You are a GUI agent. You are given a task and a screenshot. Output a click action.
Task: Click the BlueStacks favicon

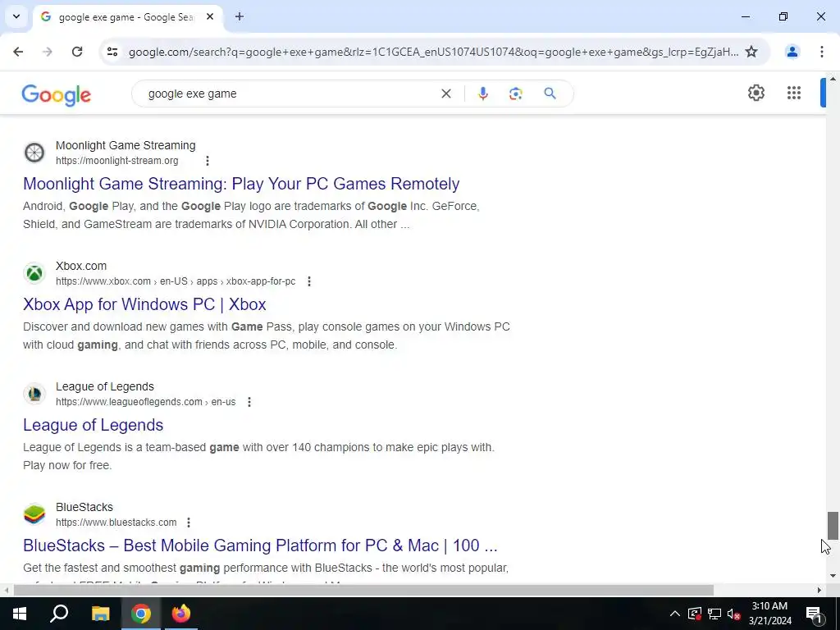pyautogui.click(x=34, y=514)
